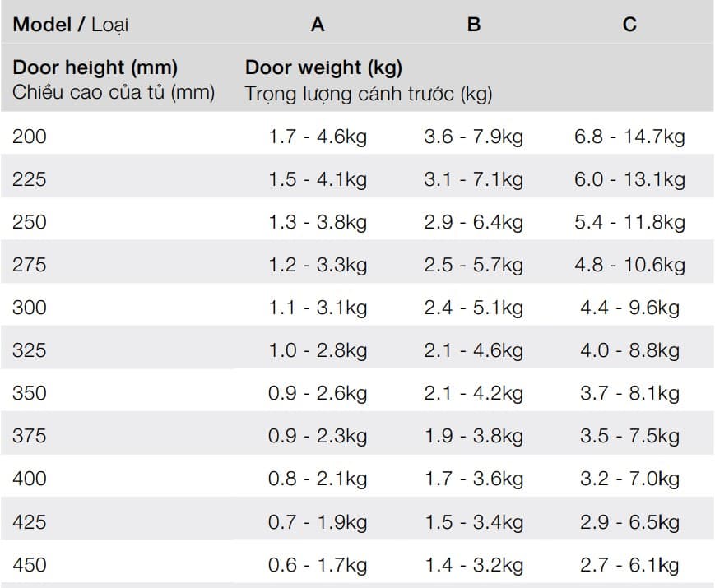The height and width of the screenshot is (588, 715).
Task: Click the 4.0 - 8.8kg value
Action: (629, 351)
